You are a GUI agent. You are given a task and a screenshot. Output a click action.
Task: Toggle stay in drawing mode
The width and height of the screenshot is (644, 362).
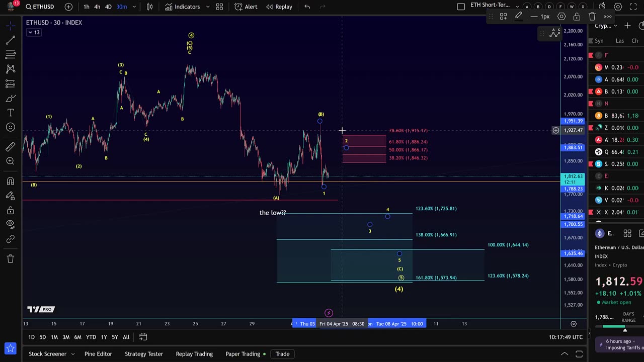[10, 196]
